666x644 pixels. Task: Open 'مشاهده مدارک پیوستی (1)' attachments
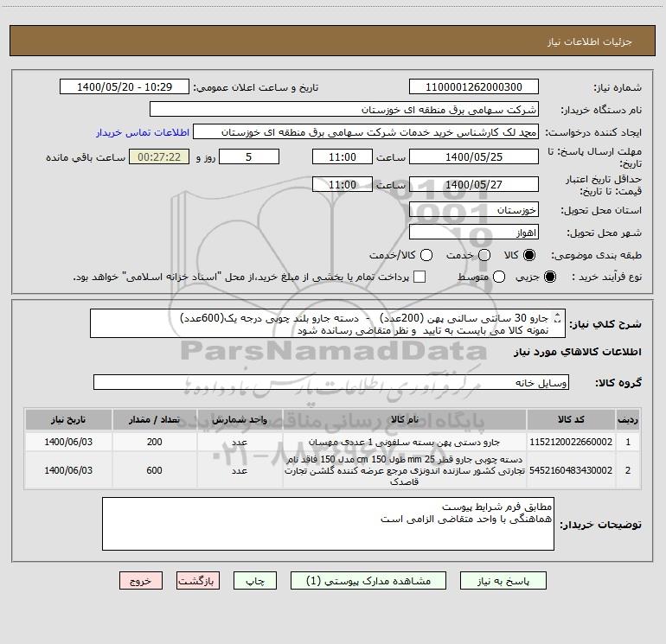click(369, 581)
